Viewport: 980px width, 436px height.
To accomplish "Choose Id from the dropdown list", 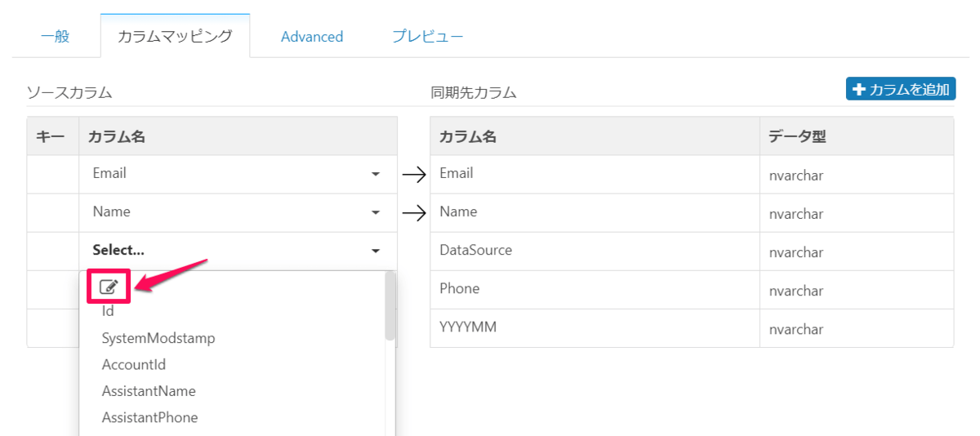I will click(x=109, y=311).
